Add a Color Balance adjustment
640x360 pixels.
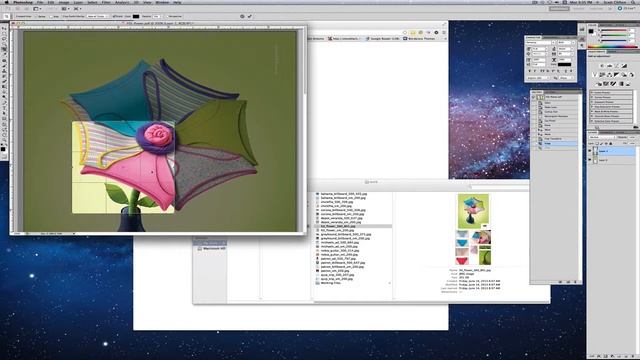click(609, 75)
